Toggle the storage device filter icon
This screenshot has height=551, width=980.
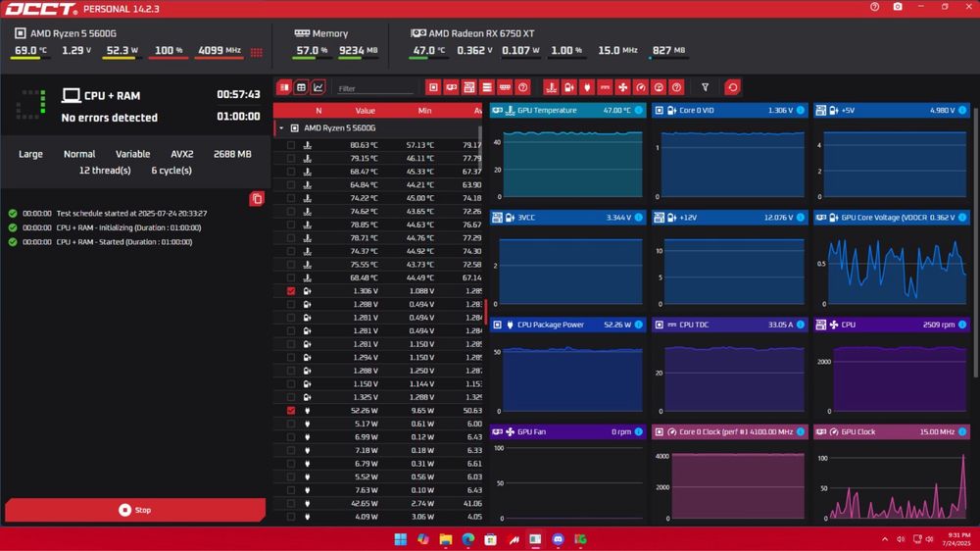click(487, 87)
